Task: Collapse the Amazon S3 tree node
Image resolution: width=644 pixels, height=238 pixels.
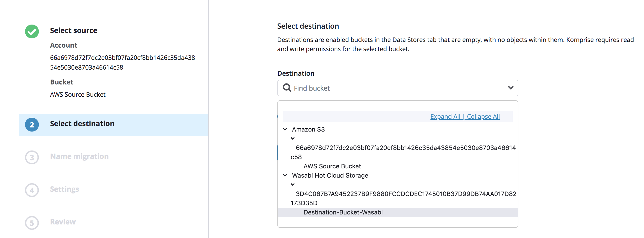Action: click(x=285, y=129)
